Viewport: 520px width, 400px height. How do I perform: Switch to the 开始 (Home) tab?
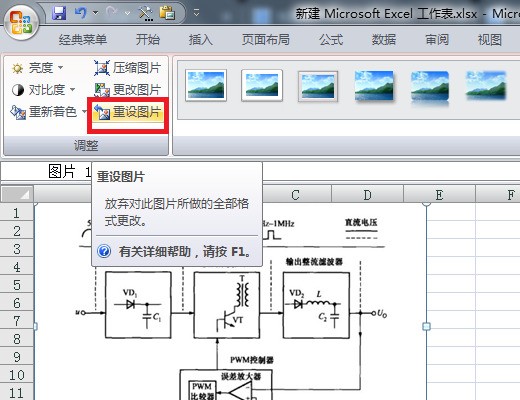point(148,40)
